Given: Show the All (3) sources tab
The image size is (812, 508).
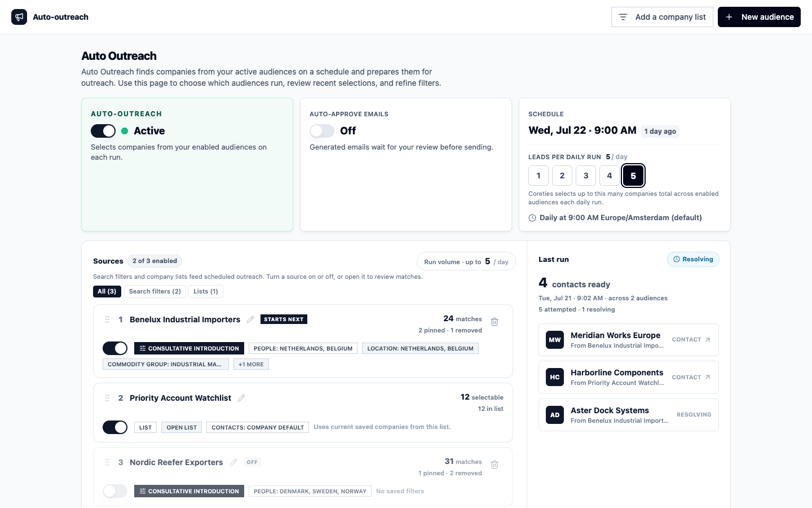Looking at the screenshot, I should 107,291.
